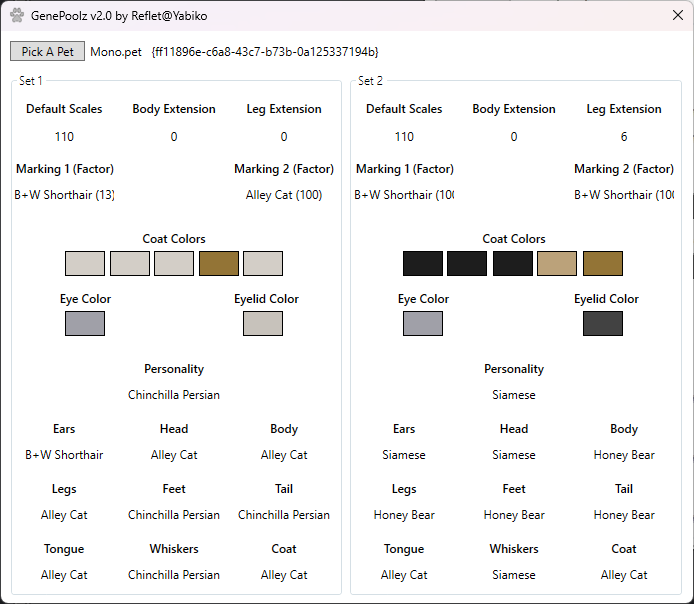Click Set 2 Body Extension value 0
This screenshot has width=694, height=604.
tap(514, 136)
